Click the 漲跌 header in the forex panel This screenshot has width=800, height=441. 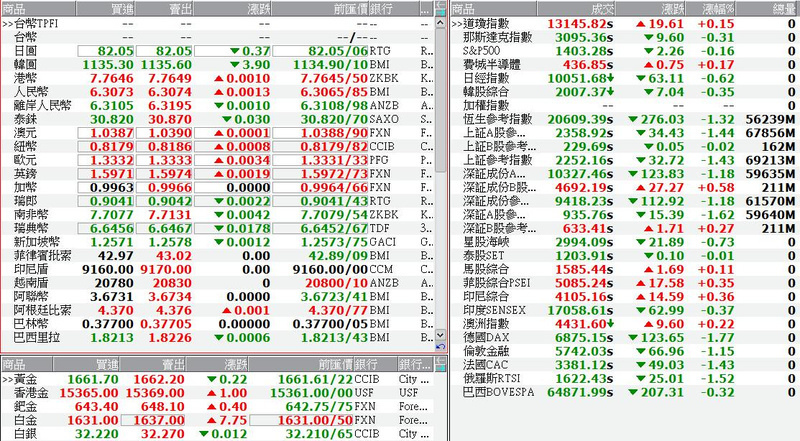coord(233,9)
